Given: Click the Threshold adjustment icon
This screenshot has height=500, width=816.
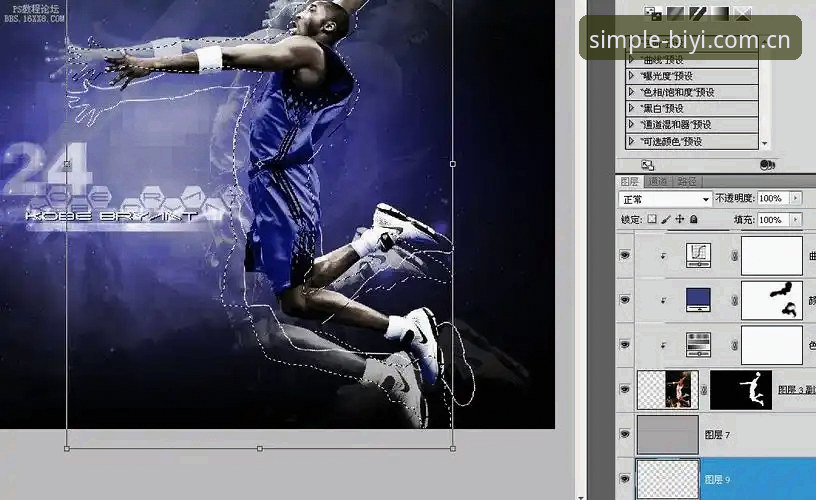Looking at the screenshot, I should pyautogui.click(x=697, y=14).
